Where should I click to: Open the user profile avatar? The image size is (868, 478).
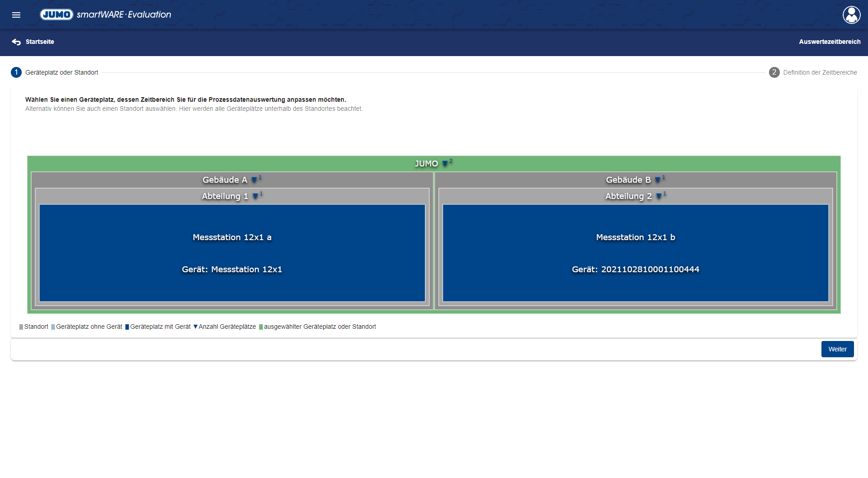[x=851, y=15]
